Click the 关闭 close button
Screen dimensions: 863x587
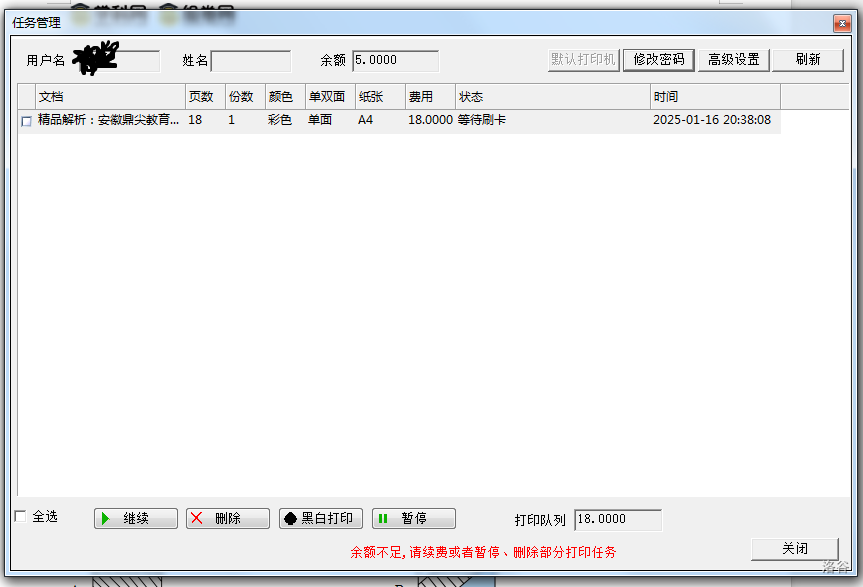click(x=794, y=549)
